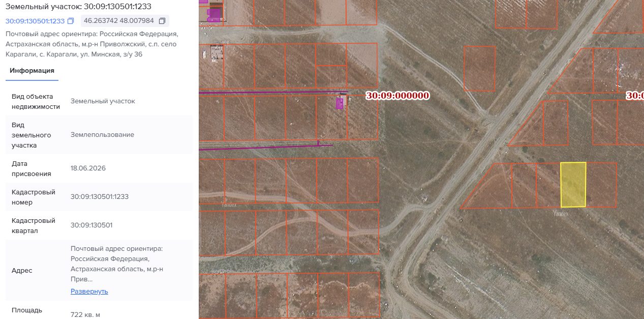Screen dimensions: 644x319
Task: Expand the address with Развернуть link
Action: click(x=89, y=292)
